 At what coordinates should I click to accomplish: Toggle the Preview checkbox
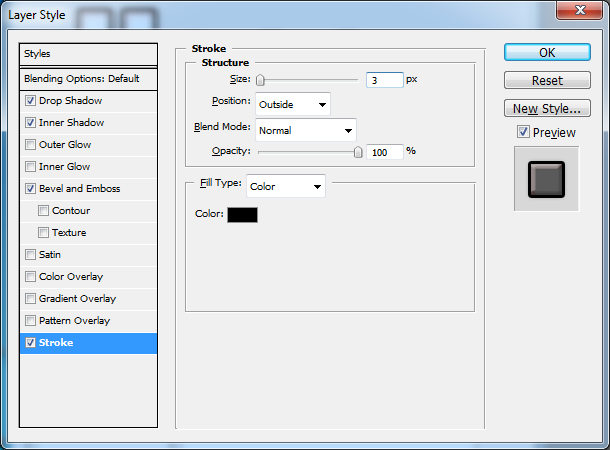(x=523, y=132)
